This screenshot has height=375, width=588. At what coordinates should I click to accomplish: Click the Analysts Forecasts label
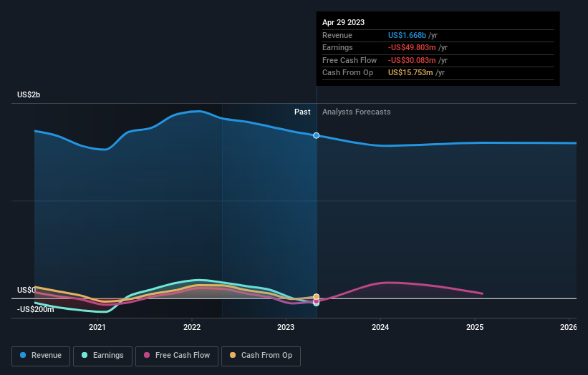point(356,112)
